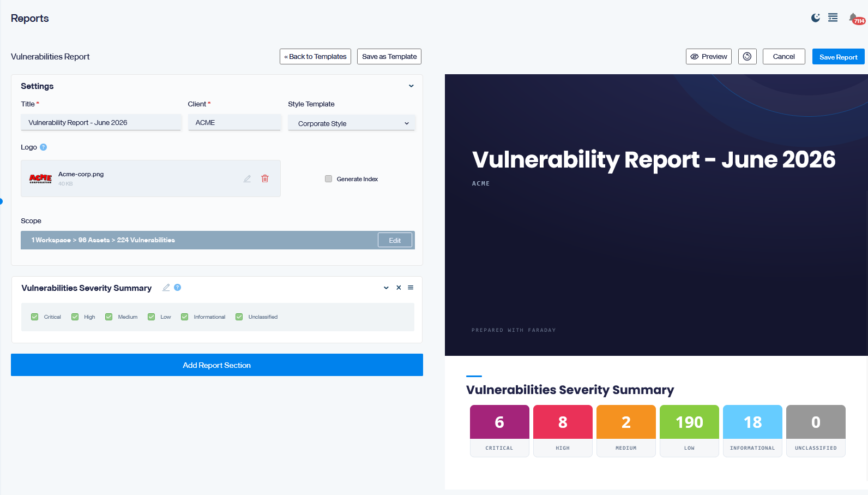Screen dimensions: 868x495
Task: Toggle dark mode moon icon
Action: (x=816, y=18)
